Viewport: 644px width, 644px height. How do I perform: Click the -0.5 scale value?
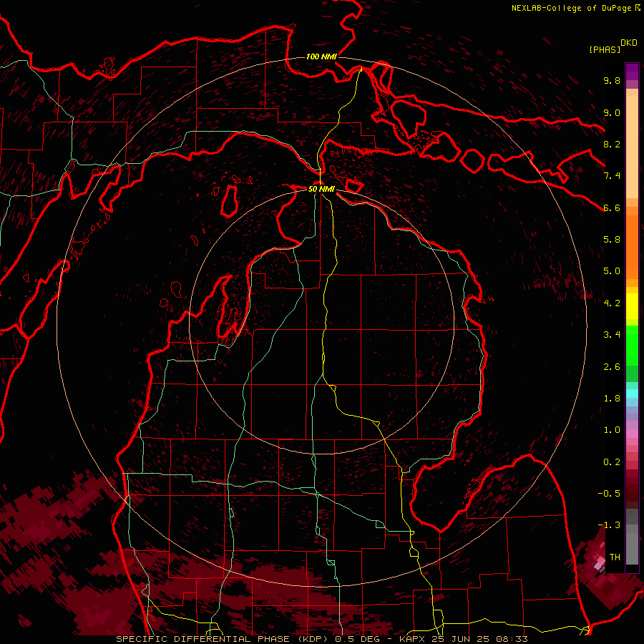click(609, 494)
